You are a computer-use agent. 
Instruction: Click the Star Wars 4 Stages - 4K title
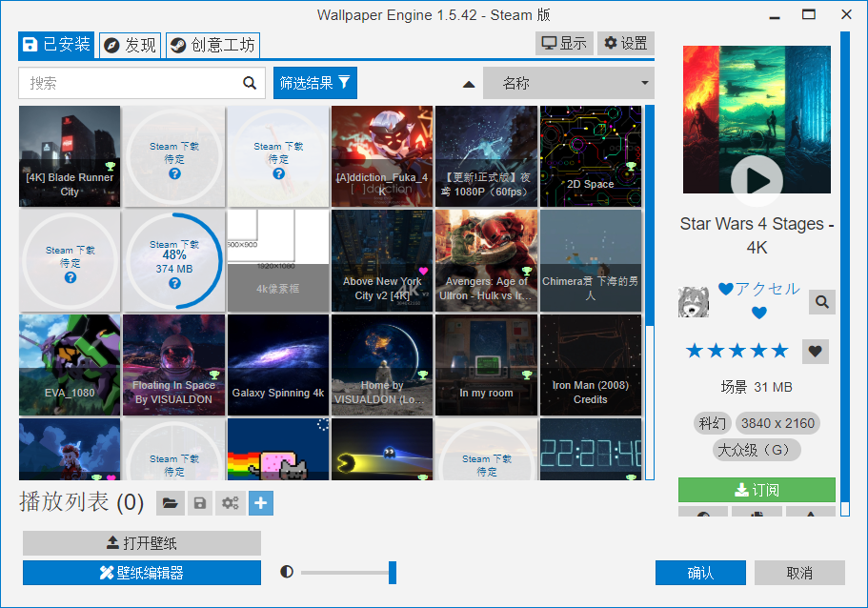click(x=757, y=235)
